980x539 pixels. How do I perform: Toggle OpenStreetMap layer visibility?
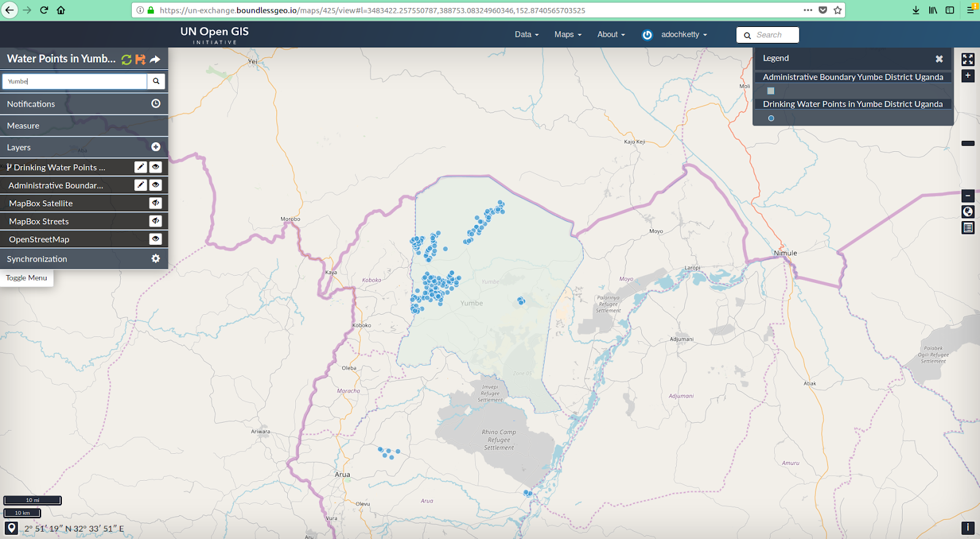coord(156,239)
